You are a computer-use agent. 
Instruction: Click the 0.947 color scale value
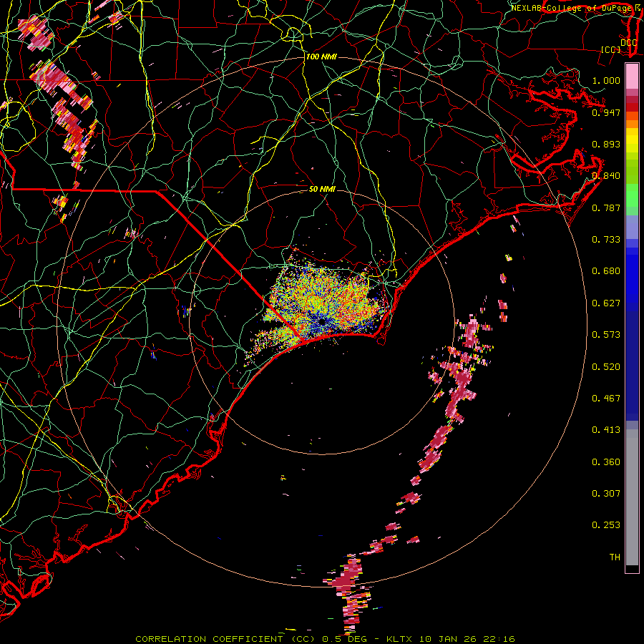click(x=606, y=112)
